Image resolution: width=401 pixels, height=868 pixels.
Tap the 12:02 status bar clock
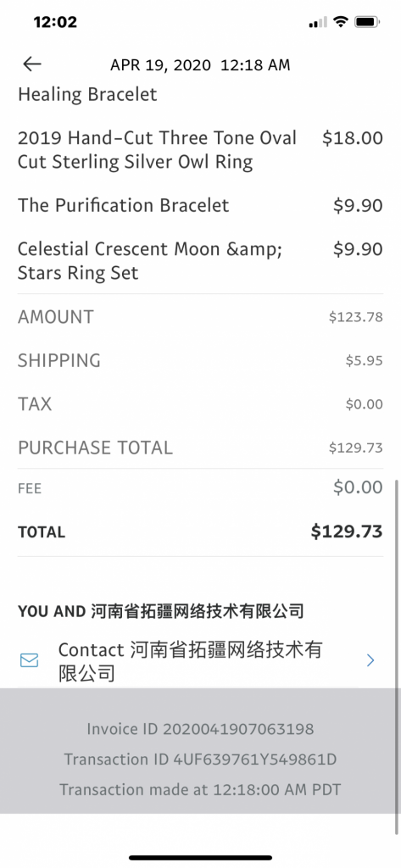tap(55, 22)
